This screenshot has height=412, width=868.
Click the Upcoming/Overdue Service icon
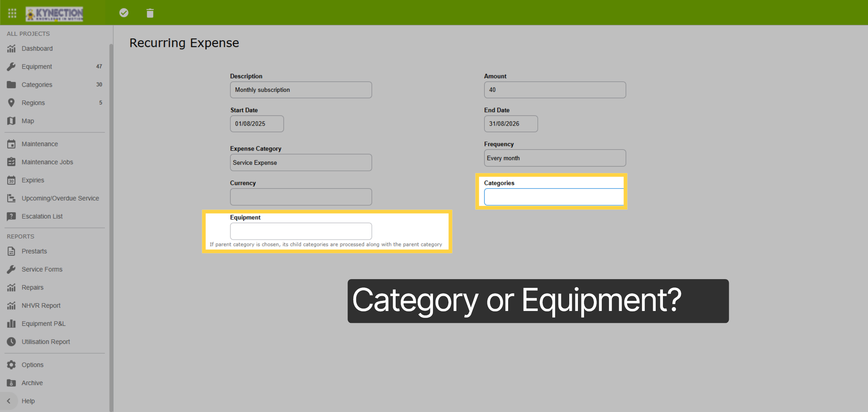click(x=11, y=198)
